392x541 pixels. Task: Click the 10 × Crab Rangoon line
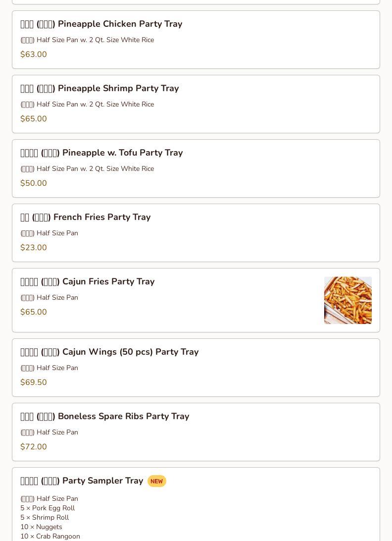50,537
